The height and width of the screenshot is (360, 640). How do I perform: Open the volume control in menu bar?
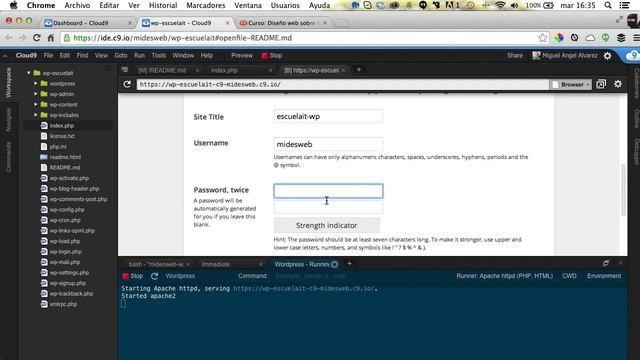pyautogui.click(x=515, y=5)
